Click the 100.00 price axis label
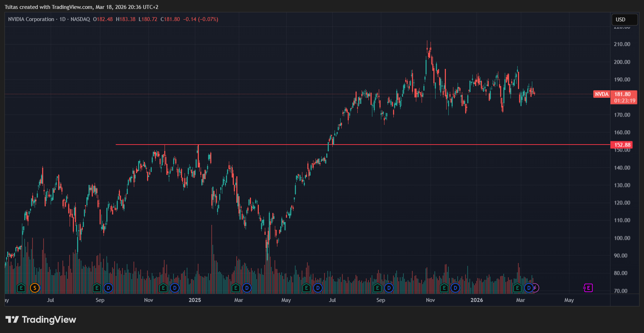Screen dimensions: 644x333 622,238
